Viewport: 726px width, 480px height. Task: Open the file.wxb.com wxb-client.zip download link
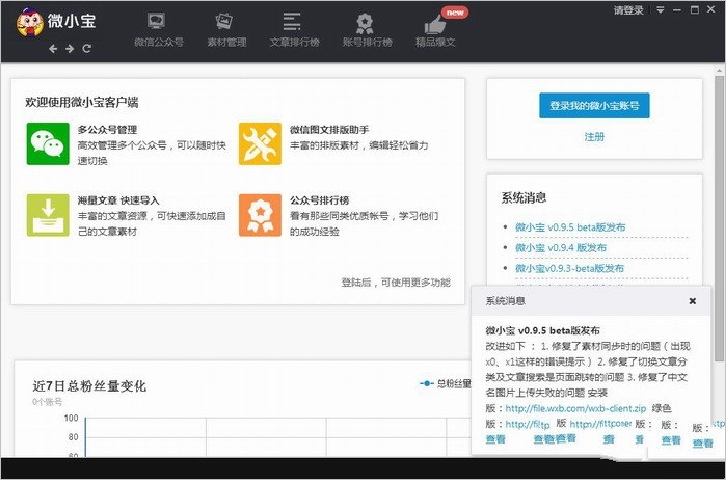(x=576, y=408)
